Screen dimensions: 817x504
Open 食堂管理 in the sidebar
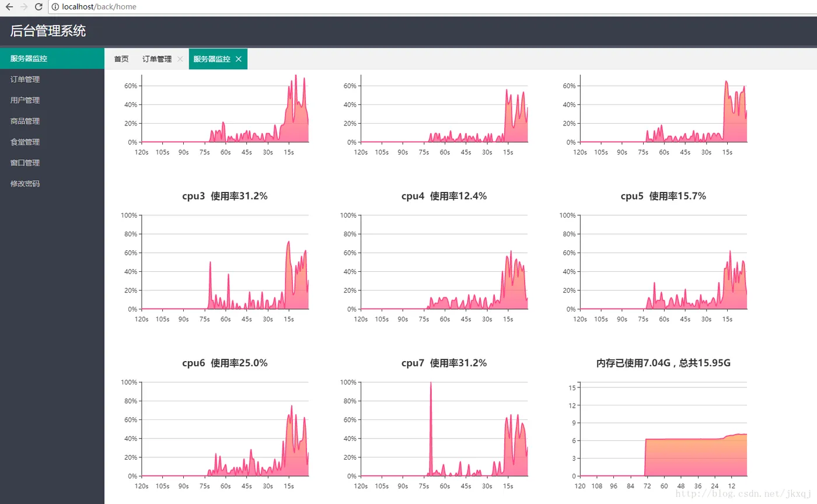pos(52,142)
